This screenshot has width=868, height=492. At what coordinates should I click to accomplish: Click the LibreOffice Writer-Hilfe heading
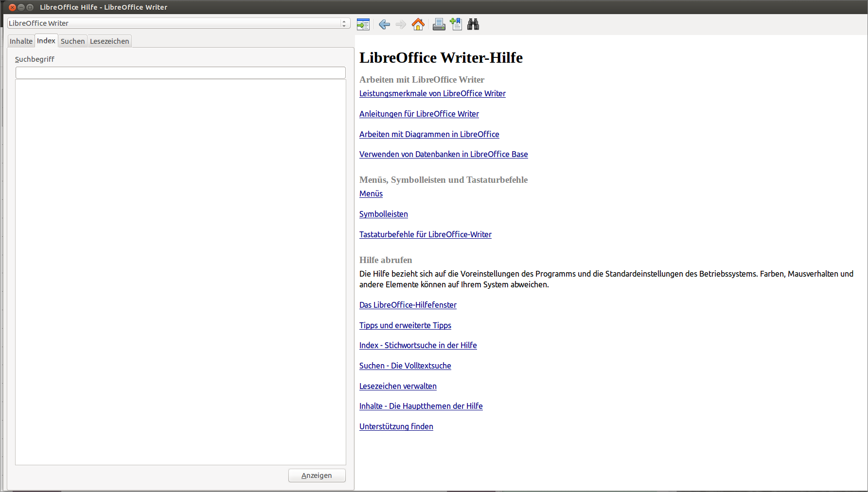pyautogui.click(x=441, y=57)
